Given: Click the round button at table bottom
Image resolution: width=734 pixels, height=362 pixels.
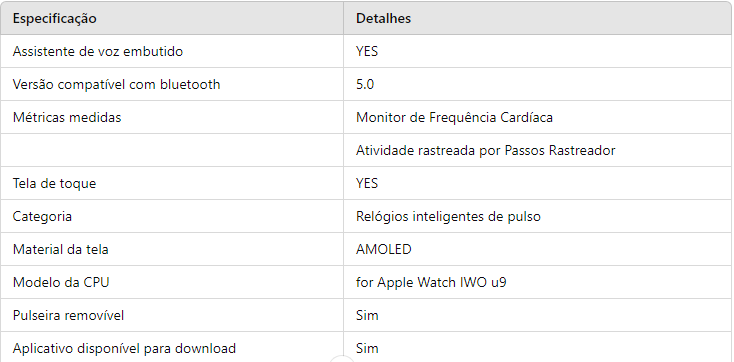Looking at the screenshot, I should tap(342, 358).
